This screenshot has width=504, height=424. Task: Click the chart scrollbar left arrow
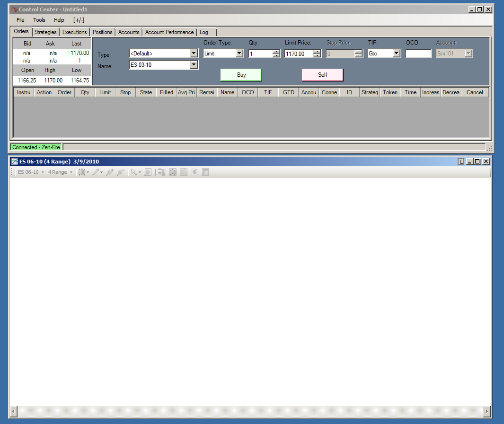coord(14,411)
